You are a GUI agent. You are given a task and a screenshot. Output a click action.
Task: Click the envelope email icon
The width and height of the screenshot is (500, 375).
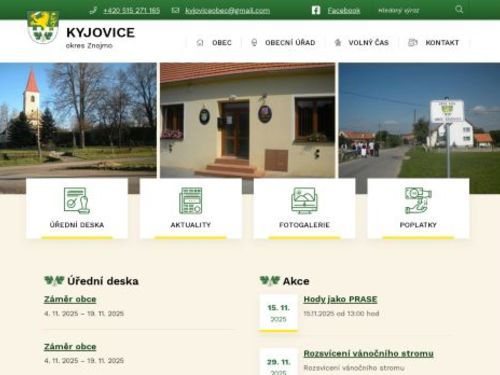175,11
